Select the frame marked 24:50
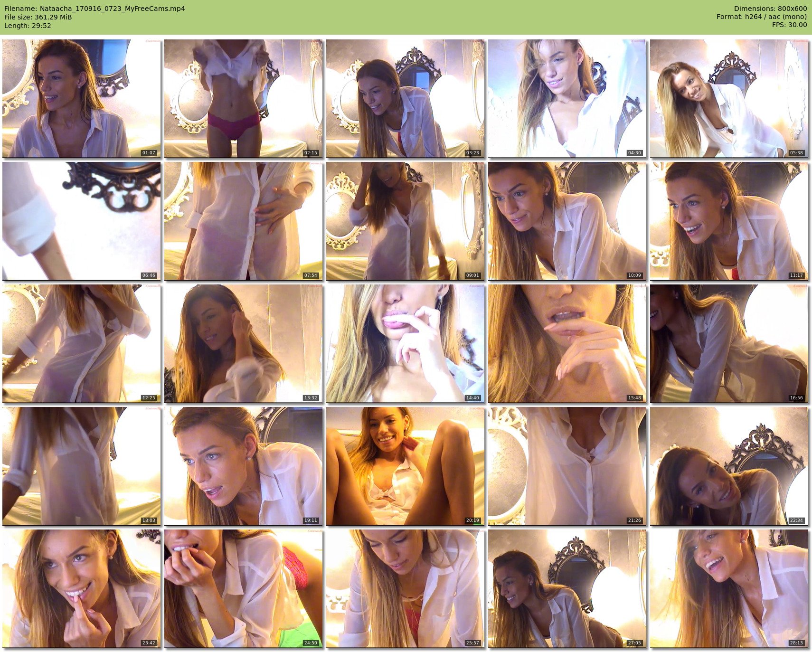Image resolution: width=812 pixels, height=652 pixels. [244, 588]
